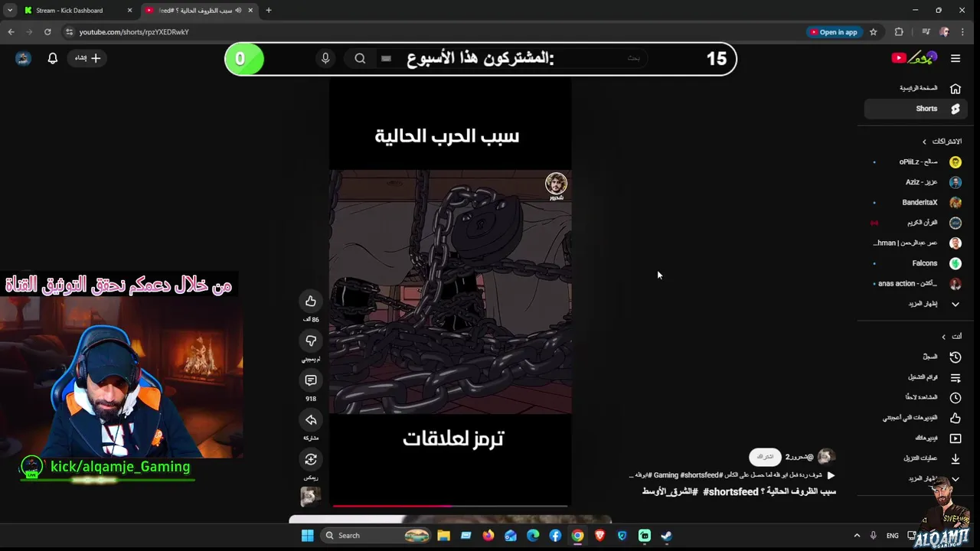Click the address bar URL
980x551 pixels.
point(134,32)
